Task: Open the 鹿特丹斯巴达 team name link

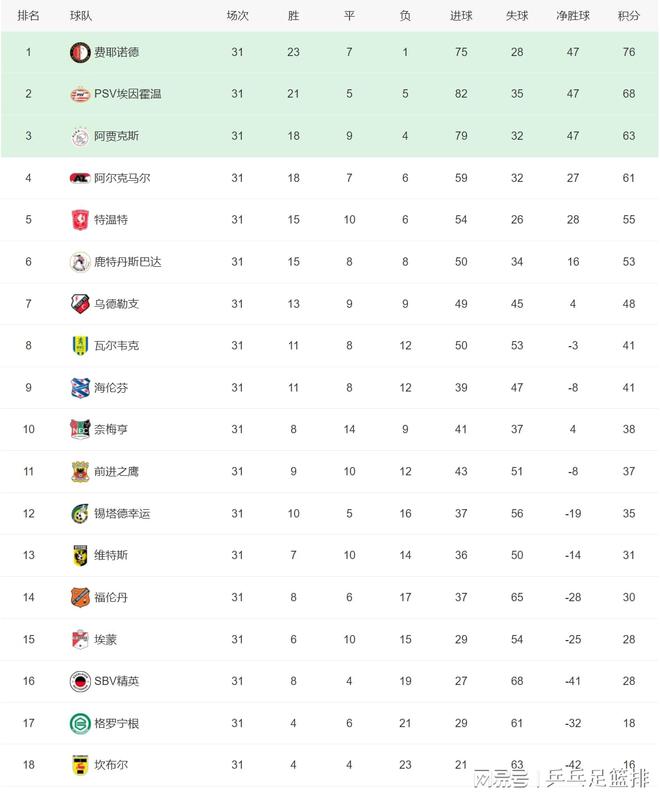Action: (128, 262)
